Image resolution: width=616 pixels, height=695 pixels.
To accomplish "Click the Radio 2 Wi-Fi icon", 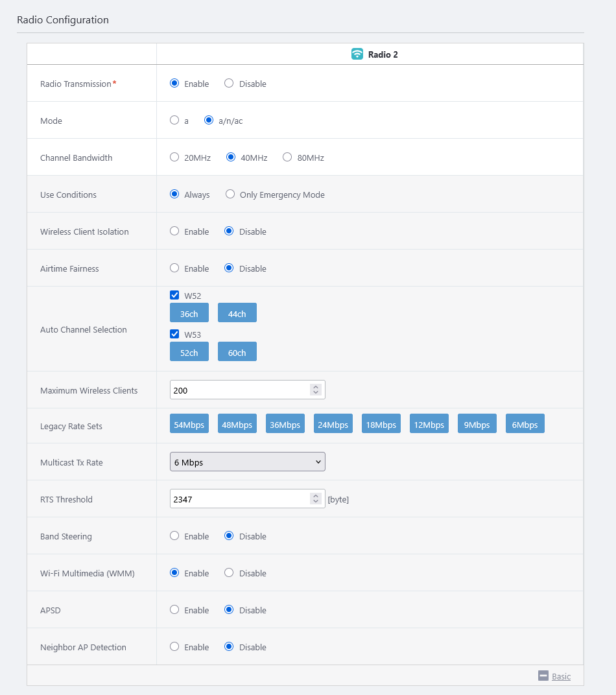I will pyautogui.click(x=357, y=54).
